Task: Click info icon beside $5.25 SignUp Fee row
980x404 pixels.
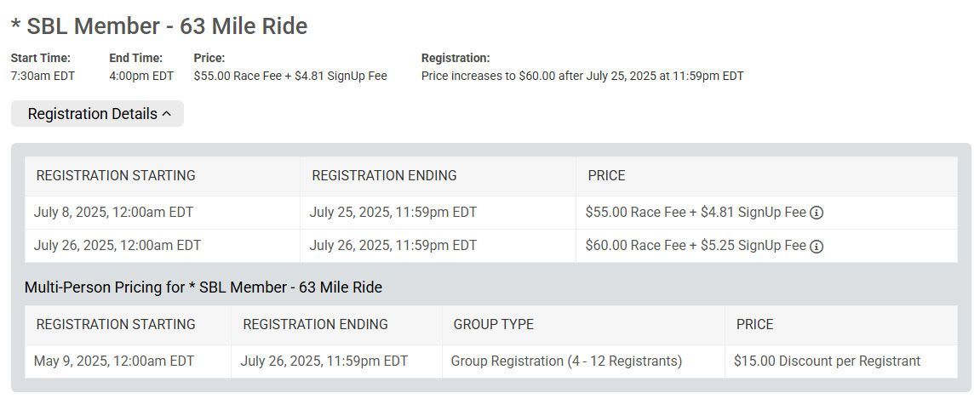Action: (x=817, y=246)
